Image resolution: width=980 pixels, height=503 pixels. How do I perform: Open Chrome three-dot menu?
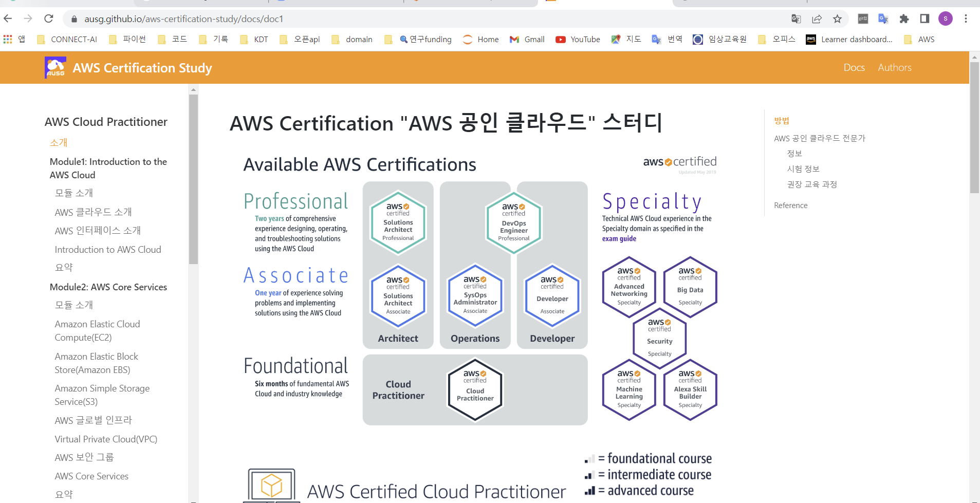pos(966,19)
